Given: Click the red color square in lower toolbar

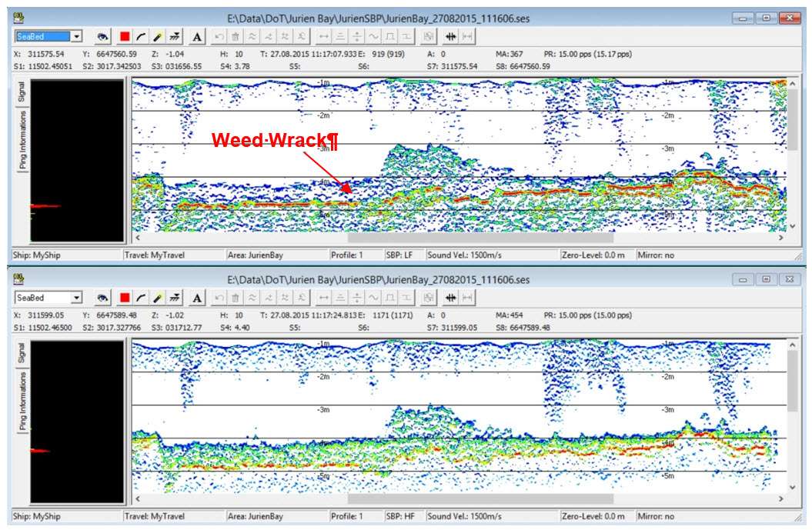Looking at the screenshot, I should 125,298.
